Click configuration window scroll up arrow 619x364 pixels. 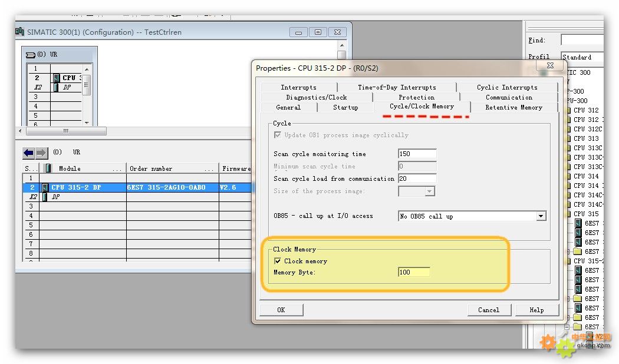point(342,45)
